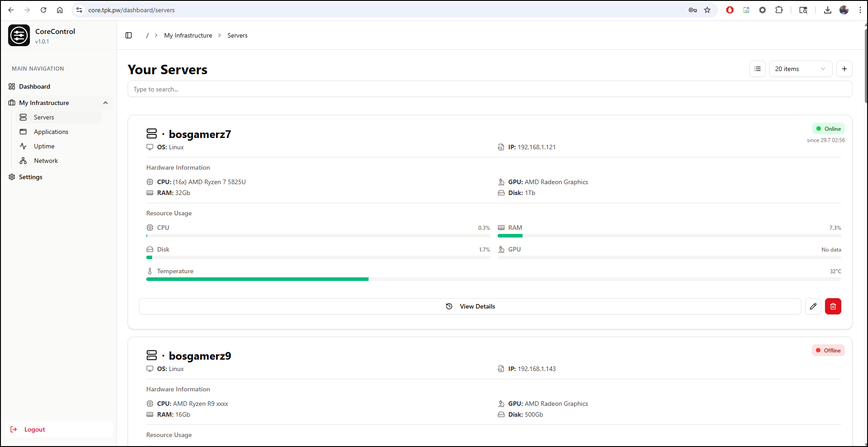Delete bosgamerz7 with red trash icon
This screenshot has height=447, width=868.
click(833, 306)
